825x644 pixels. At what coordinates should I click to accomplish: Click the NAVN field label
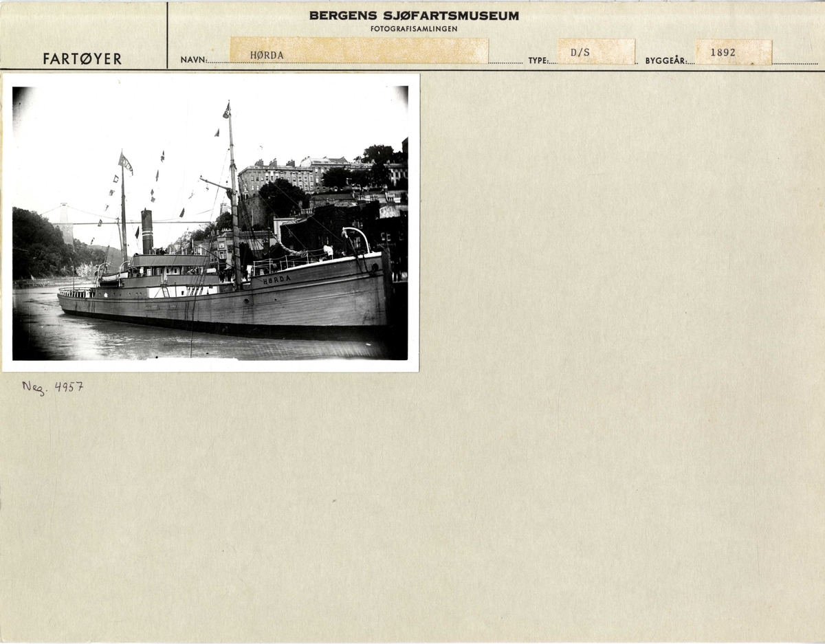click(x=193, y=60)
